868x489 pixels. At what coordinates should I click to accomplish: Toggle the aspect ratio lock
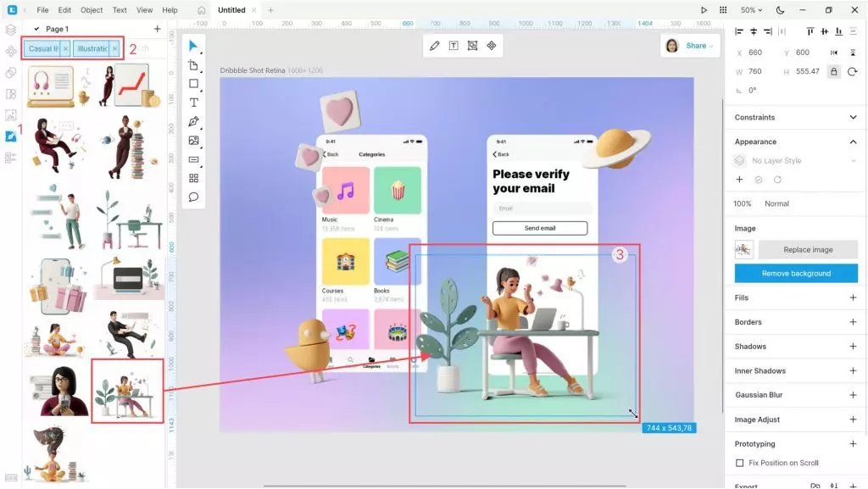pos(834,71)
